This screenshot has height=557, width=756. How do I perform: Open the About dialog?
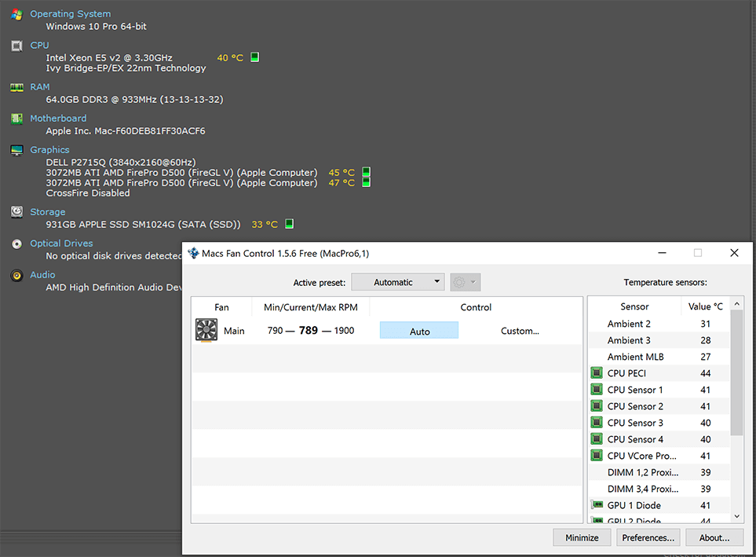point(714,537)
